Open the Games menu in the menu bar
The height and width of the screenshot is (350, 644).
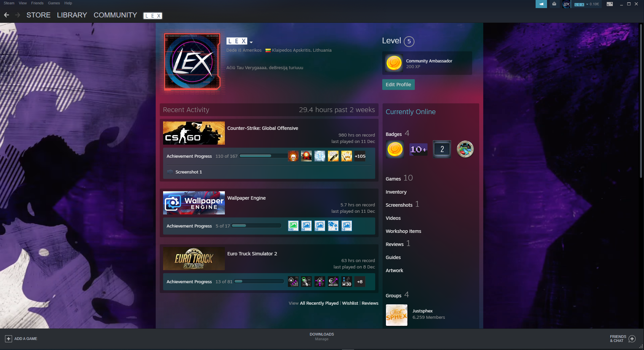54,3
